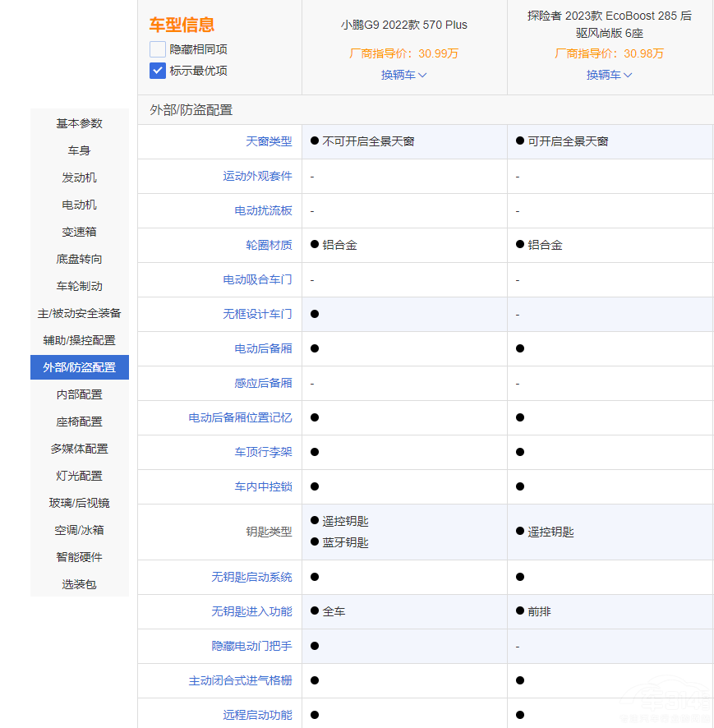Select 电动机 in sidebar menu
Screen dimensions: 714x728
click(x=80, y=205)
